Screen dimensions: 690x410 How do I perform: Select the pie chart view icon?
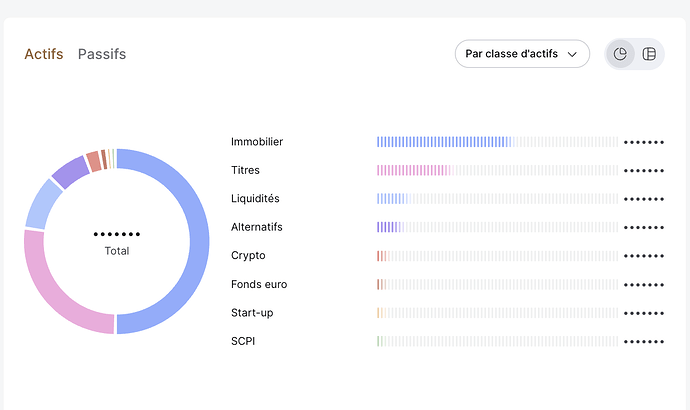click(x=620, y=54)
